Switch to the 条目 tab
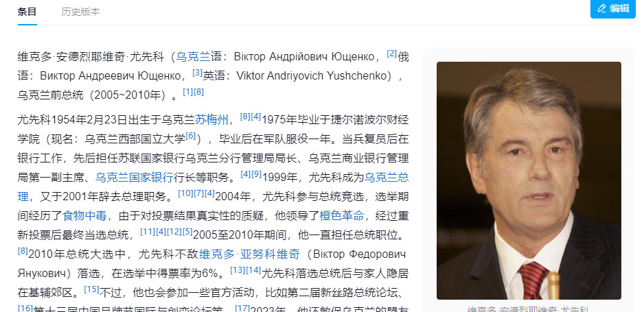644x312 pixels. coord(27,12)
